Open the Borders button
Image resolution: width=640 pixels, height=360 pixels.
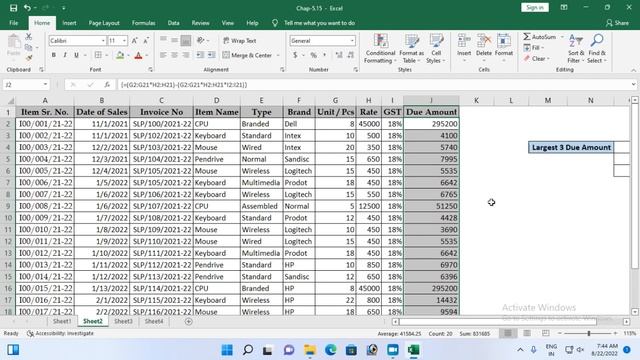pyautogui.click(x=98, y=55)
